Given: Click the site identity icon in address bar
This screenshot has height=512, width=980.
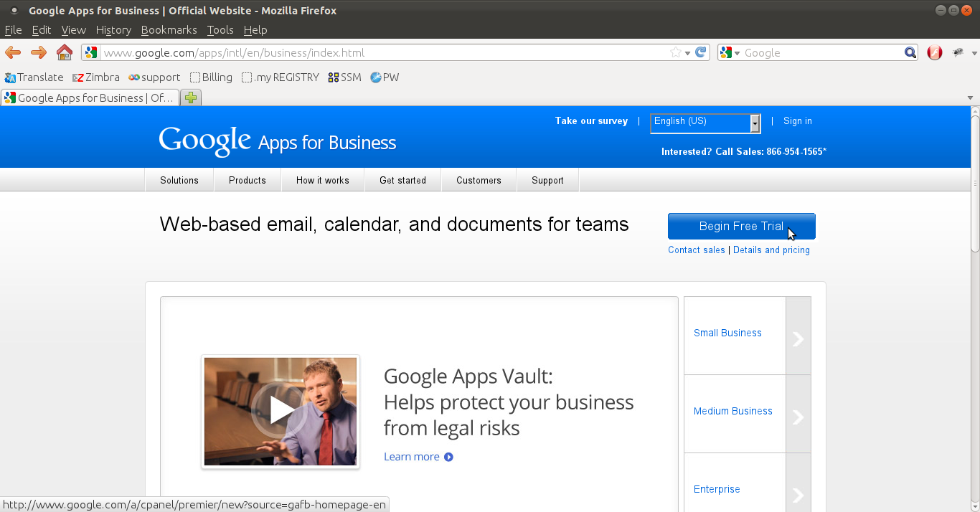Looking at the screenshot, I should coord(90,52).
